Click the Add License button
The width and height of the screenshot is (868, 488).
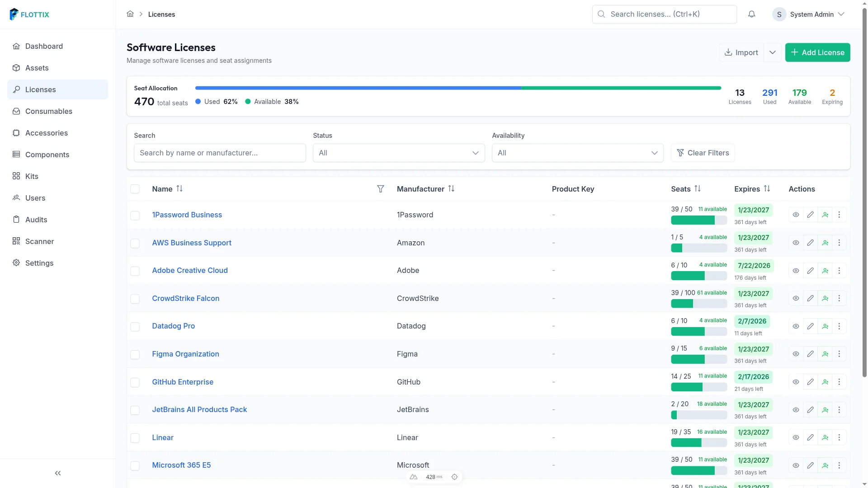click(x=817, y=52)
